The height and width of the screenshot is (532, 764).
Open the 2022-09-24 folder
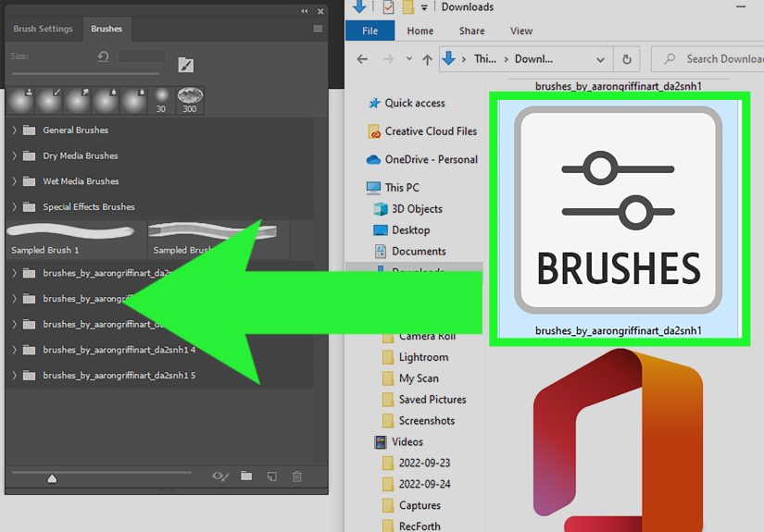coord(417,484)
